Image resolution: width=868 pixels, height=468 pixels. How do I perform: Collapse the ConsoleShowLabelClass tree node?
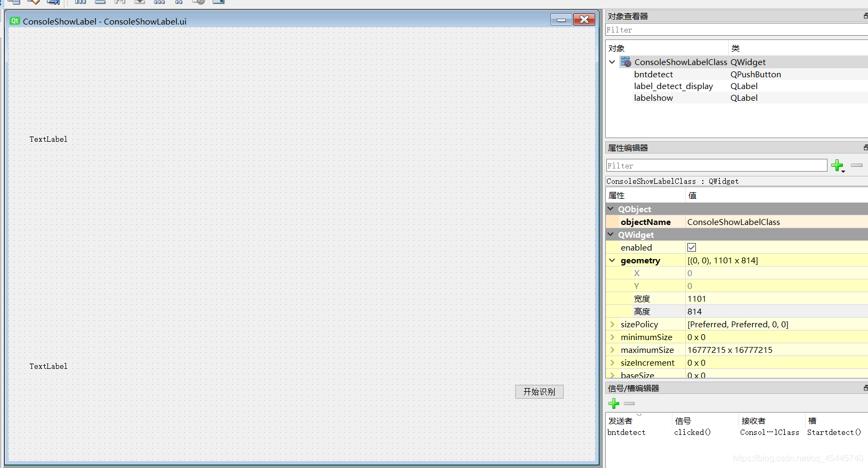(612, 62)
